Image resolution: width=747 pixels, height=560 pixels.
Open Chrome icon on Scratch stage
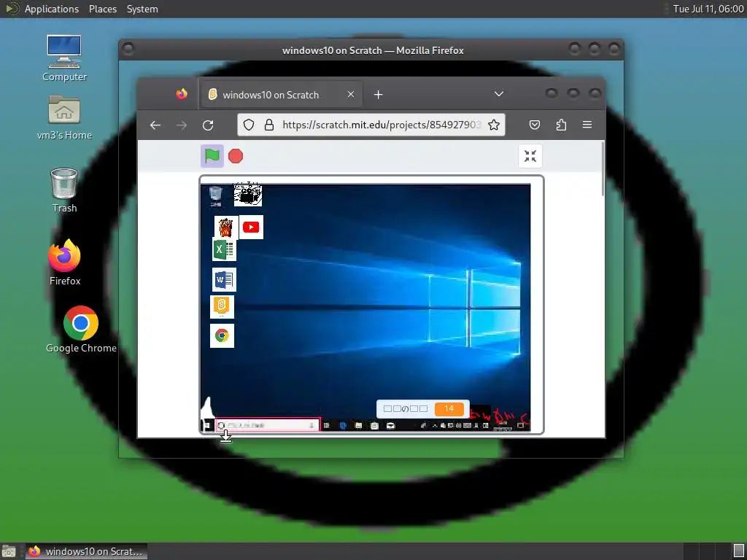pos(222,335)
